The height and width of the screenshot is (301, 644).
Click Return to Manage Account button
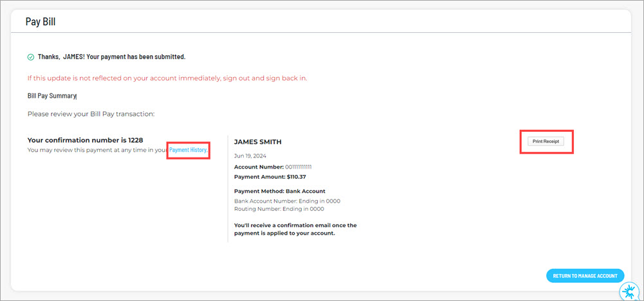(x=585, y=276)
